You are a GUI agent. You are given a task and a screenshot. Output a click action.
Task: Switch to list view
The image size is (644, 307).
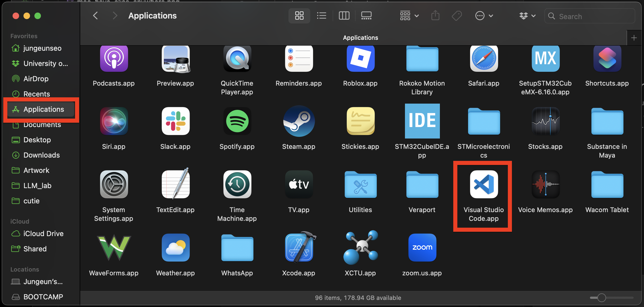pyautogui.click(x=322, y=16)
